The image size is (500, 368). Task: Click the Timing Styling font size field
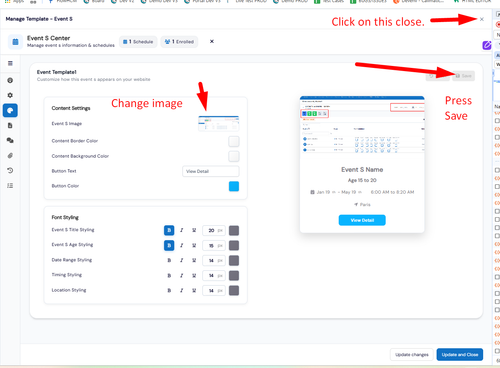coord(214,276)
